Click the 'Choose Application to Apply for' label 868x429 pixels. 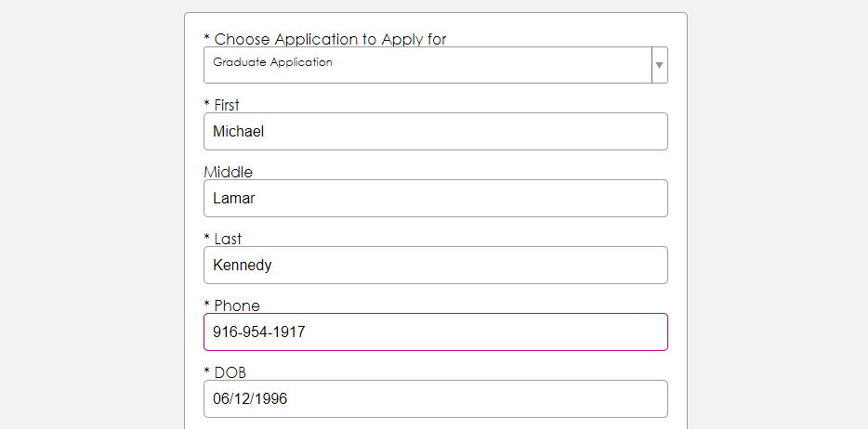point(330,39)
